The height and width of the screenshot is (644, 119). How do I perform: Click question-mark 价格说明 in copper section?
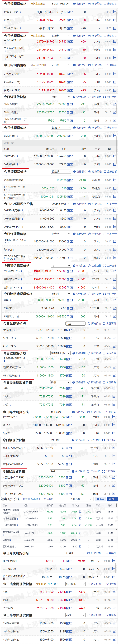pyautogui.click(x=80, y=4)
